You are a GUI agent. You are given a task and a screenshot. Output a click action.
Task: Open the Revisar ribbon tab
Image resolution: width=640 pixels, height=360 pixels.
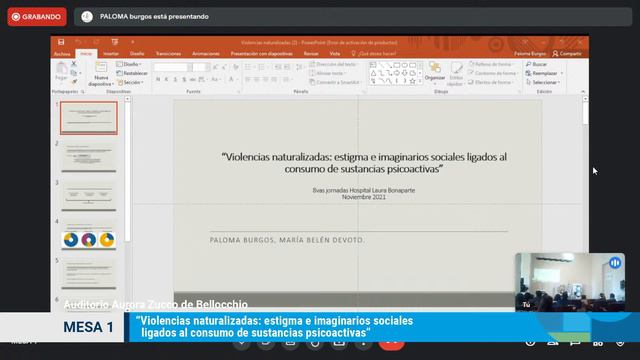point(311,53)
